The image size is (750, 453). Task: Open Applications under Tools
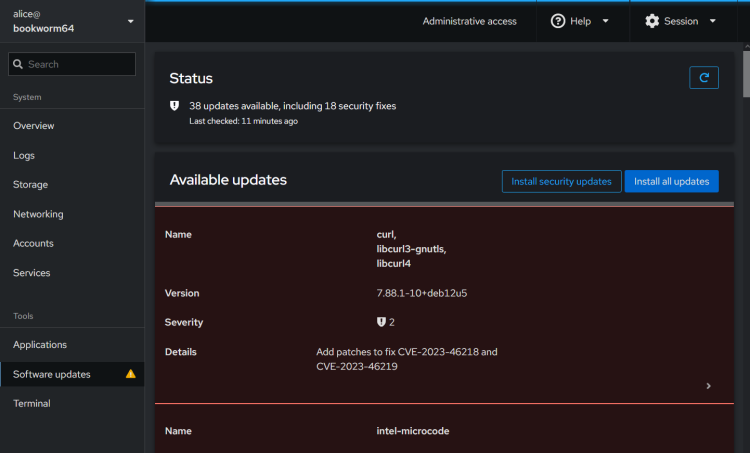coord(72,345)
